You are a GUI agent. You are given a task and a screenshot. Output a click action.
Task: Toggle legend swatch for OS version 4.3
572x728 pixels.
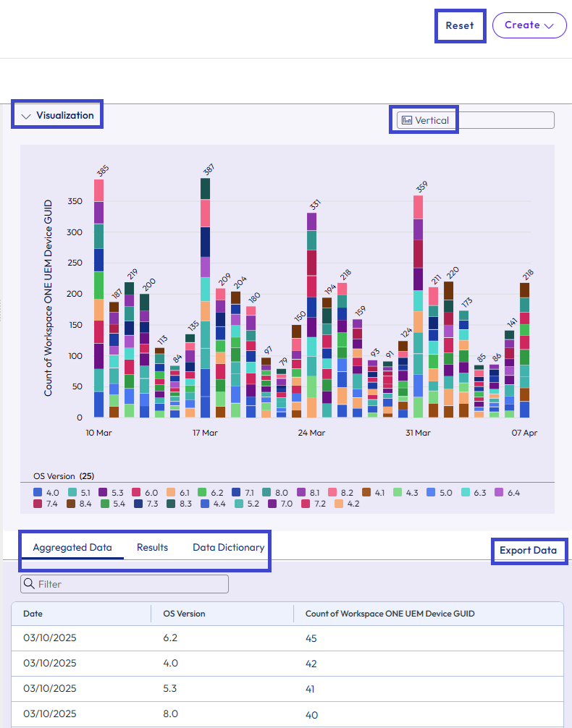[x=398, y=492]
